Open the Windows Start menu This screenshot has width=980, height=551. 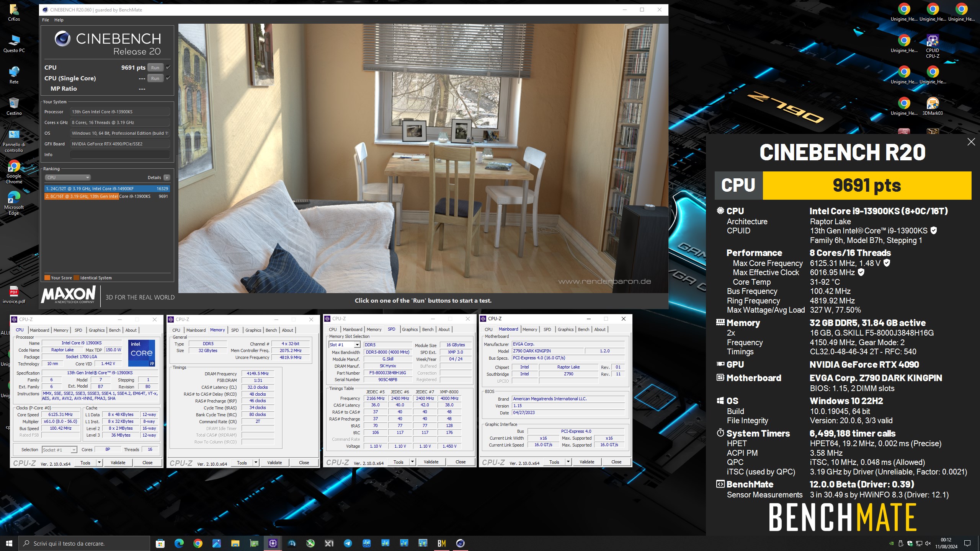[x=9, y=543]
